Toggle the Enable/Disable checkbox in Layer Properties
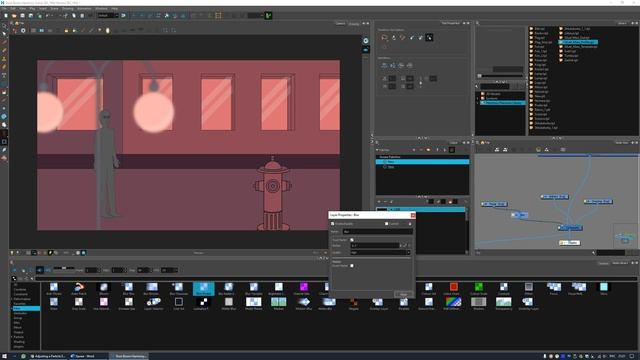640x360 pixels. tap(332, 224)
